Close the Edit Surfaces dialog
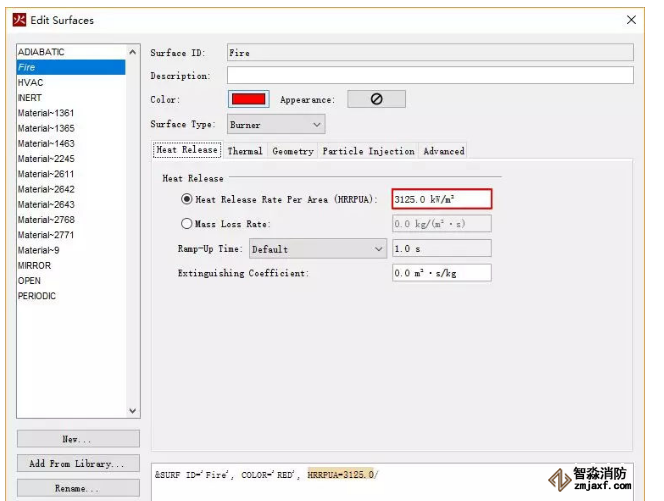Screen dimensions: 664x501 click(631, 20)
